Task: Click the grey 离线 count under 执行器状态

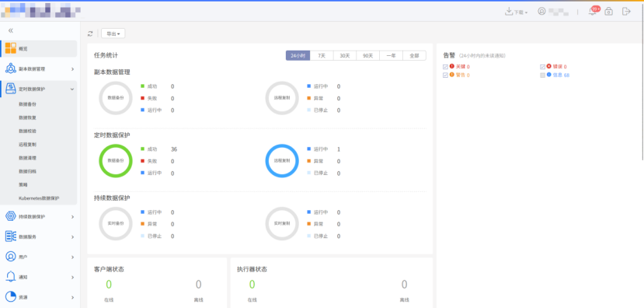Action: pos(404,285)
